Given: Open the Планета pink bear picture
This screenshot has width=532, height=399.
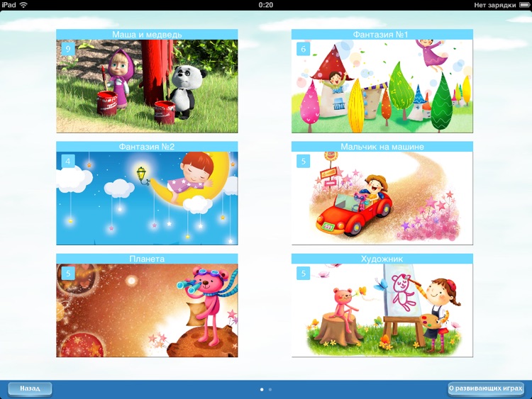Looking at the screenshot, I should click(x=147, y=310).
